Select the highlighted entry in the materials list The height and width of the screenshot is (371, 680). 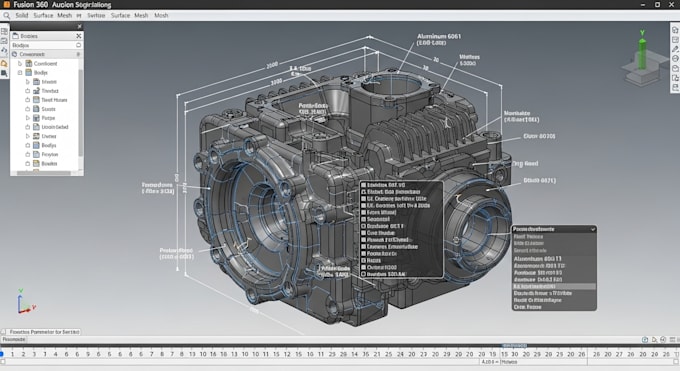pos(554,286)
